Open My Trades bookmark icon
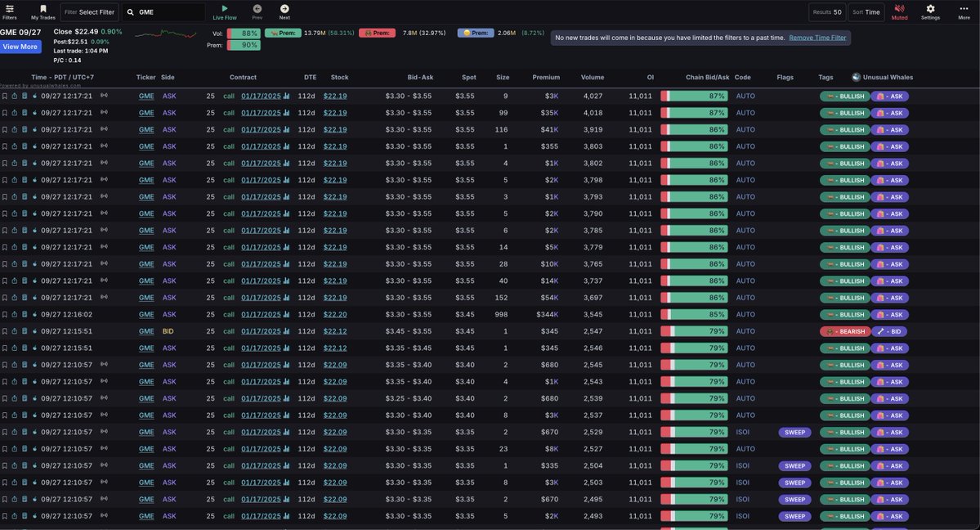980x530 pixels. click(43, 9)
